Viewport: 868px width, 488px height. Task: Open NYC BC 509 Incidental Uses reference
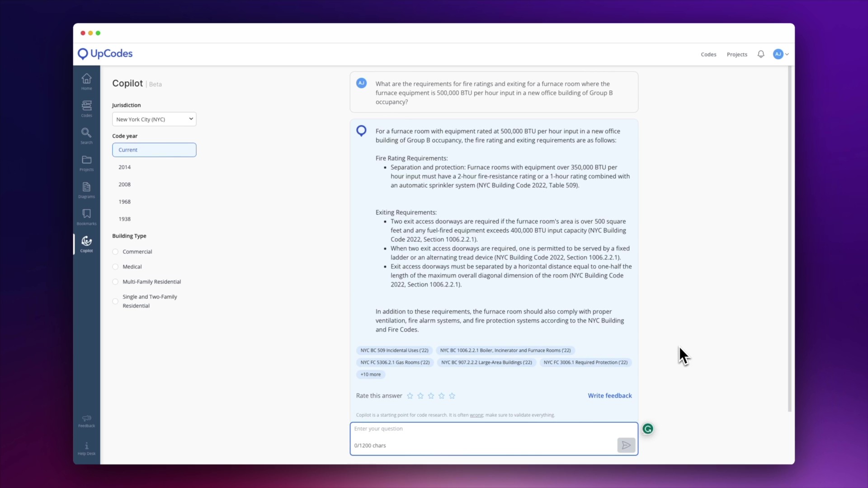point(394,351)
